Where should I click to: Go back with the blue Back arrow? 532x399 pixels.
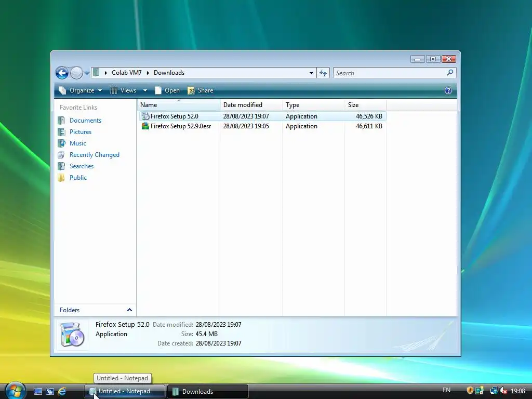(x=62, y=73)
